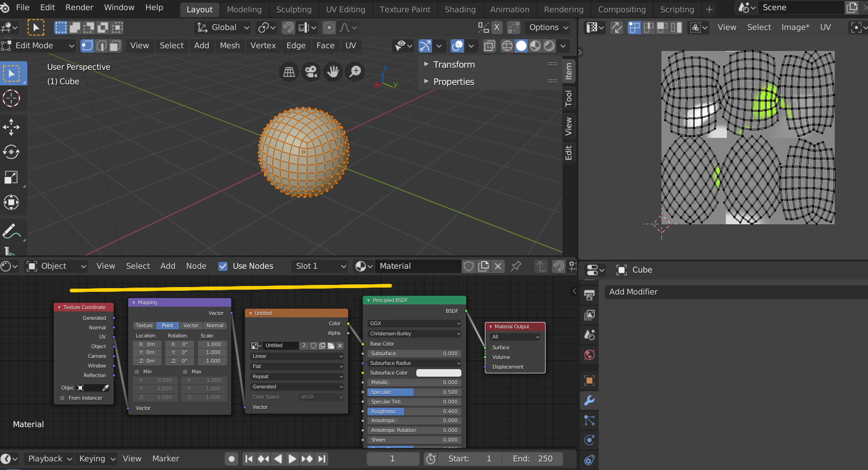This screenshot has height=470, width=868.
Task: Click the zoom magnifier viewport icon
Action: [x=355, y=71]
